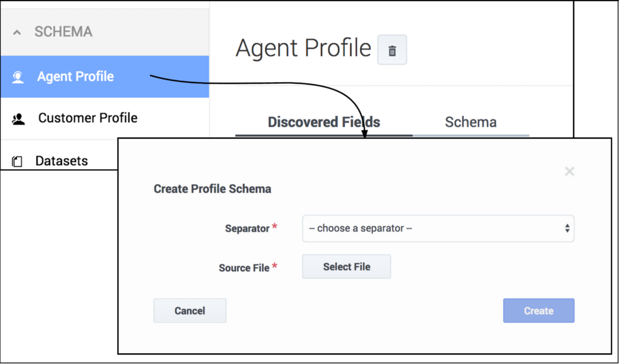Click the Agent Profile headset icon
The image size is (620, 364).
click(x=18, y=77)
